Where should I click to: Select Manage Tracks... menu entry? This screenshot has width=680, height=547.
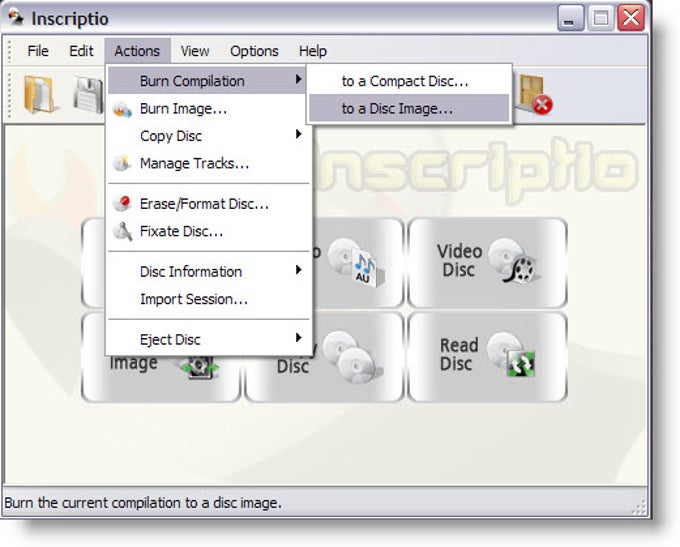pyautogui.click(x=207, y=163)
